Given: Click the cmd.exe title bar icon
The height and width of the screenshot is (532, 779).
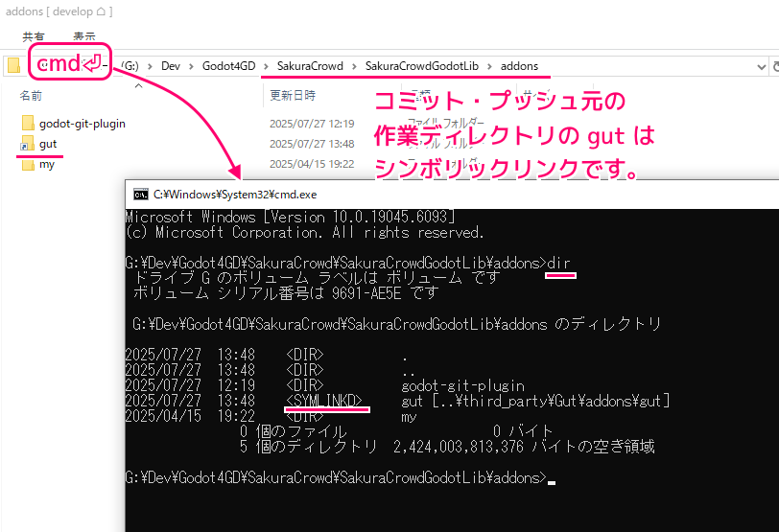Looking at the screenshot, I should tap(140, 193).
